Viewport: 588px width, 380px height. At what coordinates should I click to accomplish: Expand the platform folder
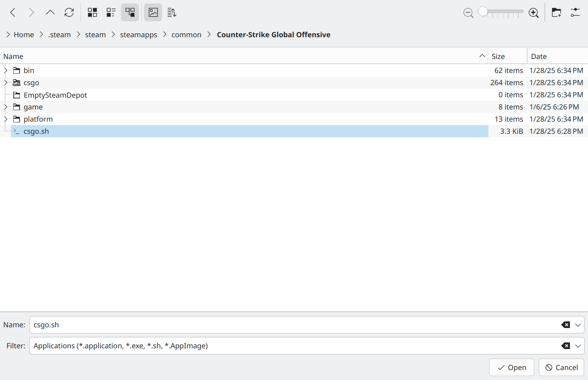[6, 119]
